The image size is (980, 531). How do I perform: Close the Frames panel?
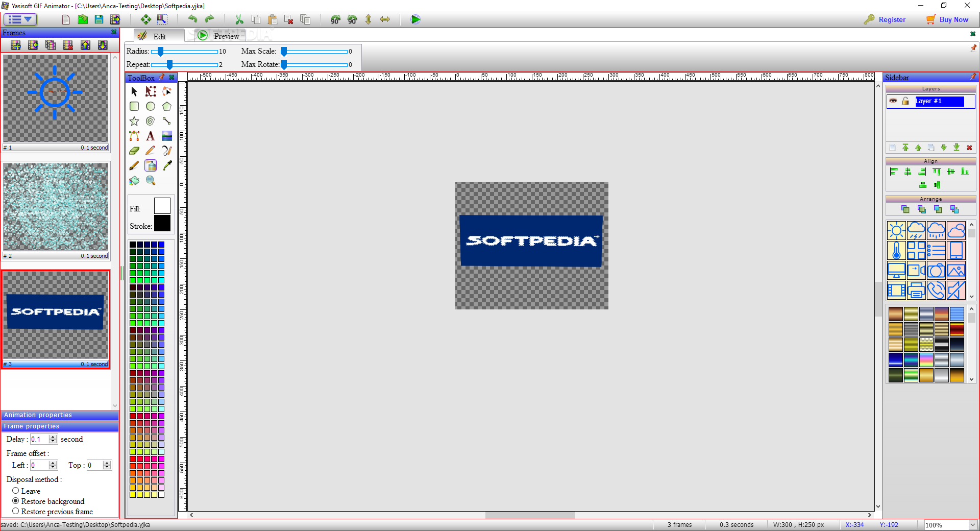114,32
